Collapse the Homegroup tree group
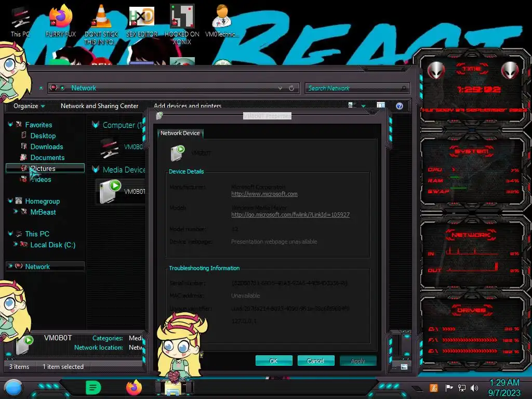 coord(10,201)
